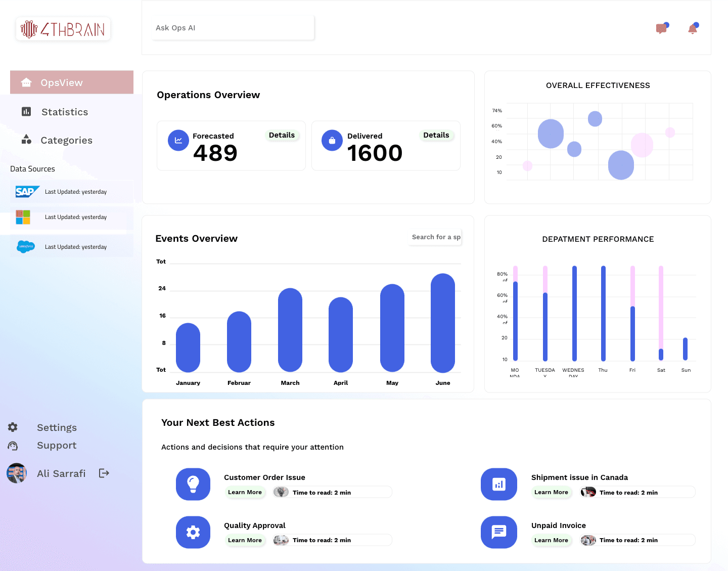728x571 pixels.
Task: Click the Settings gear icon in sidebar
Action: (x=13, y=427)
